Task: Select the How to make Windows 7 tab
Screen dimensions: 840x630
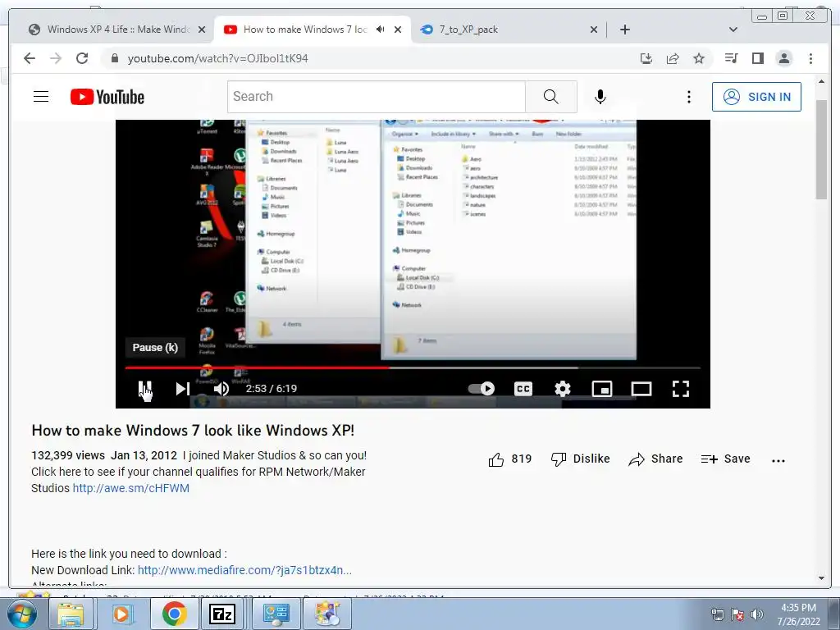Action: pyautogui.click(x=305, y=30)
